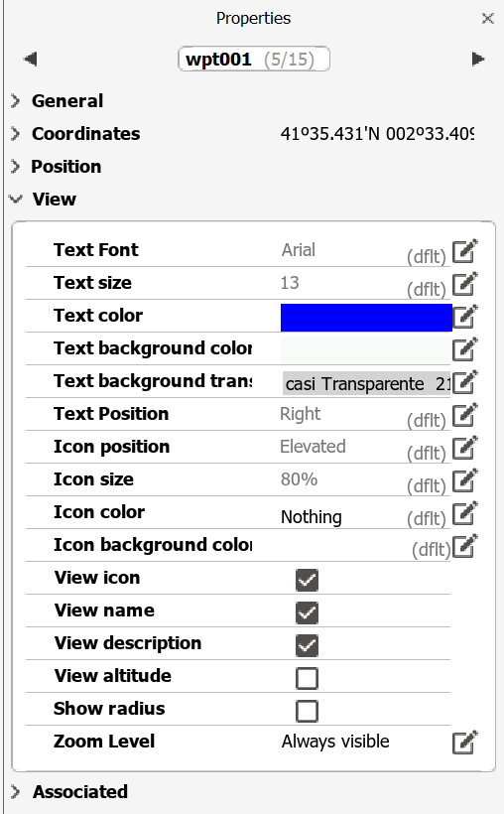504x814 pixels.
Task: Select the blue Text color swatch
Action: pos(366,318)
